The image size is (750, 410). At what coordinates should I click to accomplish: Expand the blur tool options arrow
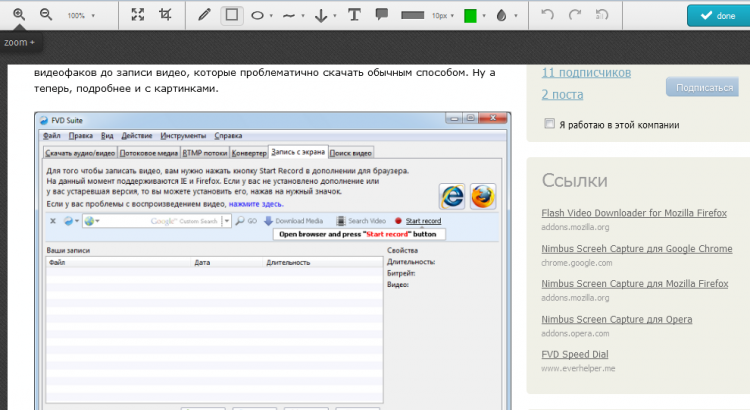pos(516,16)
